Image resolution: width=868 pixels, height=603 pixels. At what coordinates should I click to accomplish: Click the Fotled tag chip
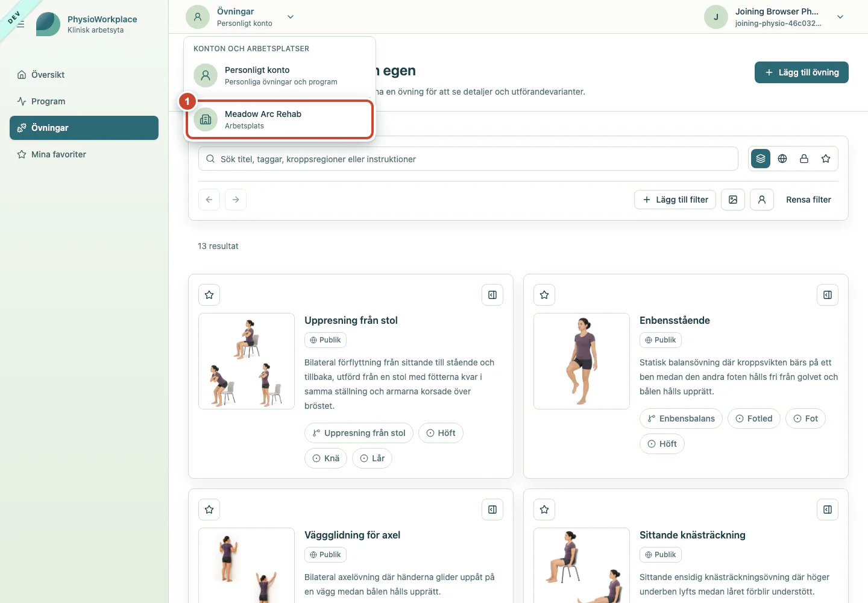(754, 418)
